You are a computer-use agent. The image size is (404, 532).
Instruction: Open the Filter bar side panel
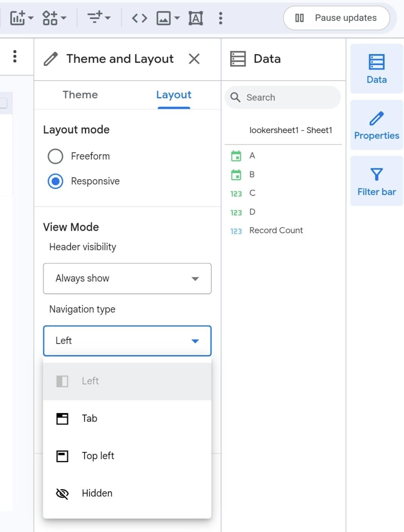376,181
